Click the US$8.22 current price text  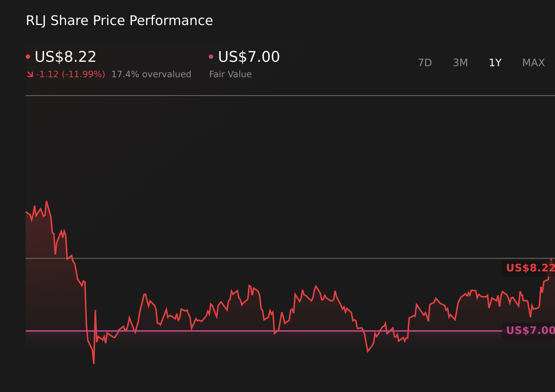point(65,57)
